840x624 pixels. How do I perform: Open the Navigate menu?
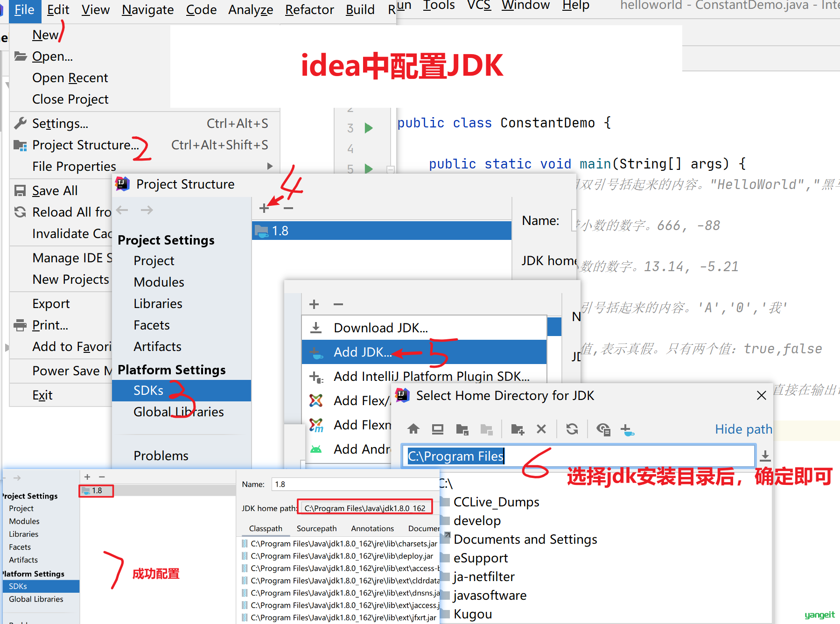147,10
